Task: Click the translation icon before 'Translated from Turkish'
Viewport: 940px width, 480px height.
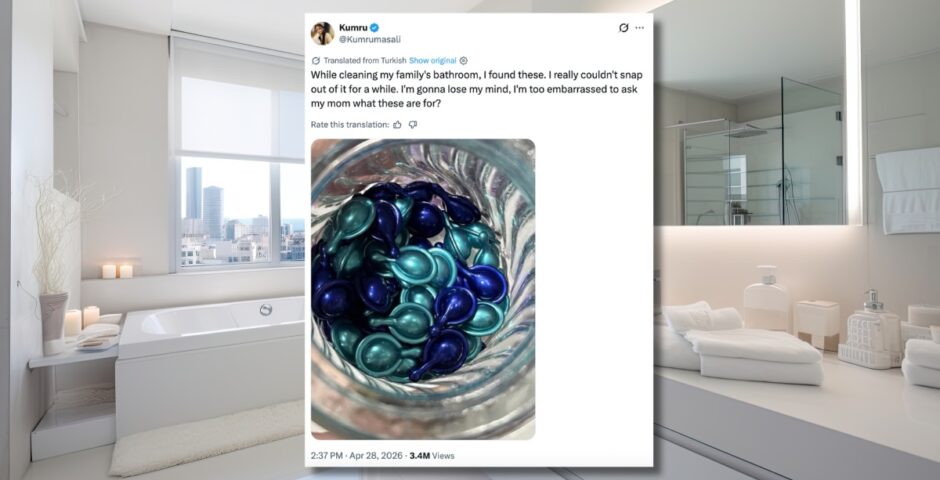Action: pyautogui.click(x=316, y=61)
